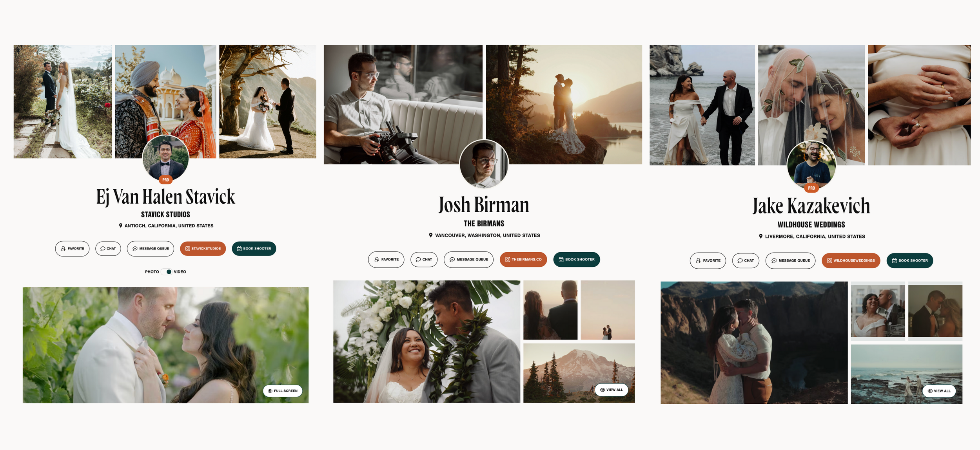Screen dimensions: 980x450
Task: Open the THEBIRMANS.CO Instagram link
Action: tap(523, 260)
